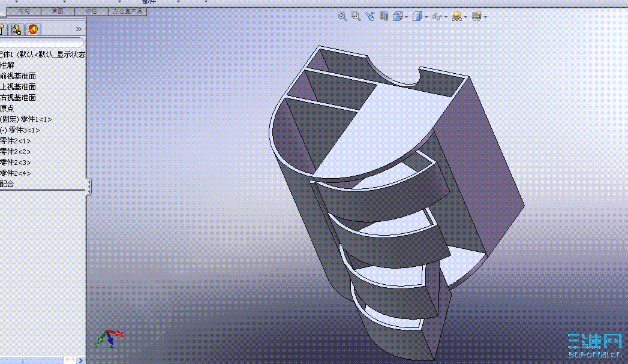Click the Display Style cube icon

(x=417, y=16)
